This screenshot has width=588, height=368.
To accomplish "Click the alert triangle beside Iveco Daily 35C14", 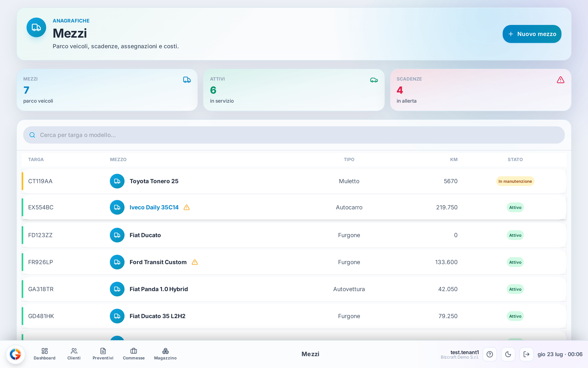I will pos(187,207).
